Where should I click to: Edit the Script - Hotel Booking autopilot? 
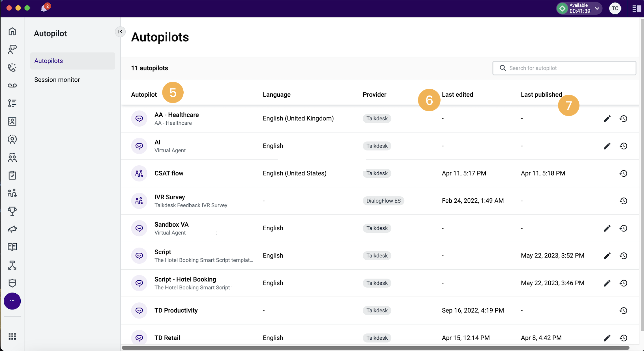(x=607, y=283)
